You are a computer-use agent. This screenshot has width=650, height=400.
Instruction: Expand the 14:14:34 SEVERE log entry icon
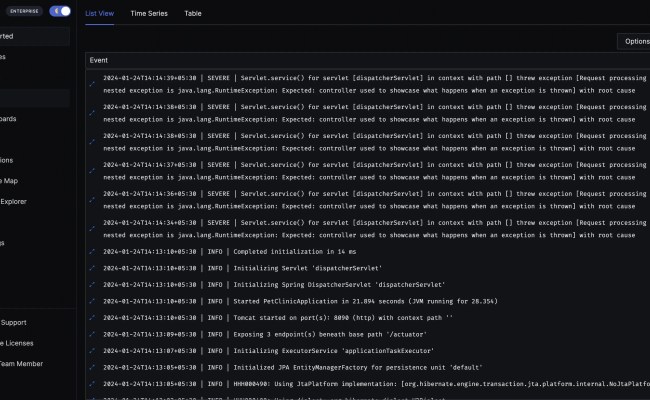tap(92, 229)
